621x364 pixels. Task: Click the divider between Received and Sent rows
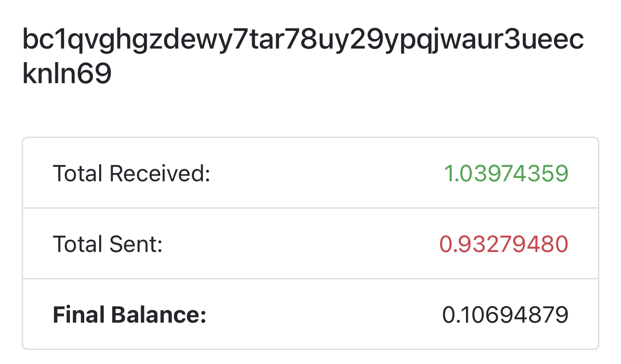click(310, 208)
